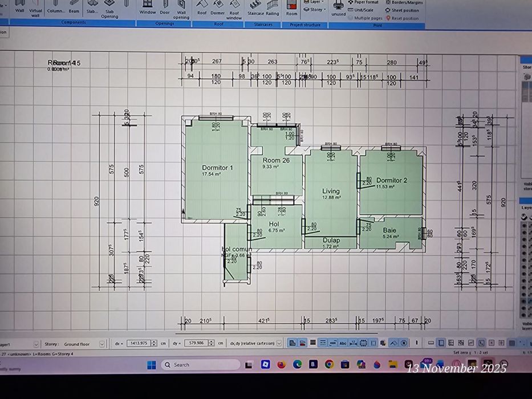
Task: Select the Dormitor 1 room label
Action: pyautogui.click(x=217, y=168)
